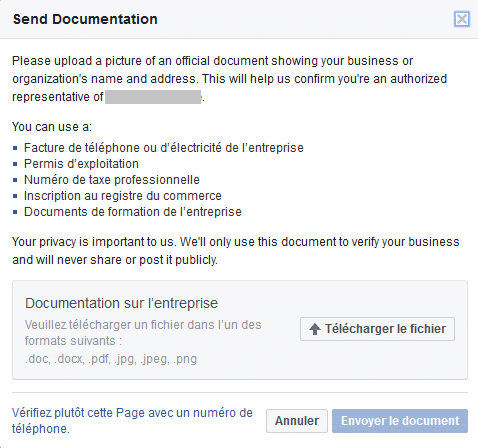Cancel with the Annuler button
The width and height of the screenshot is (478, 448).
[297, 421]
